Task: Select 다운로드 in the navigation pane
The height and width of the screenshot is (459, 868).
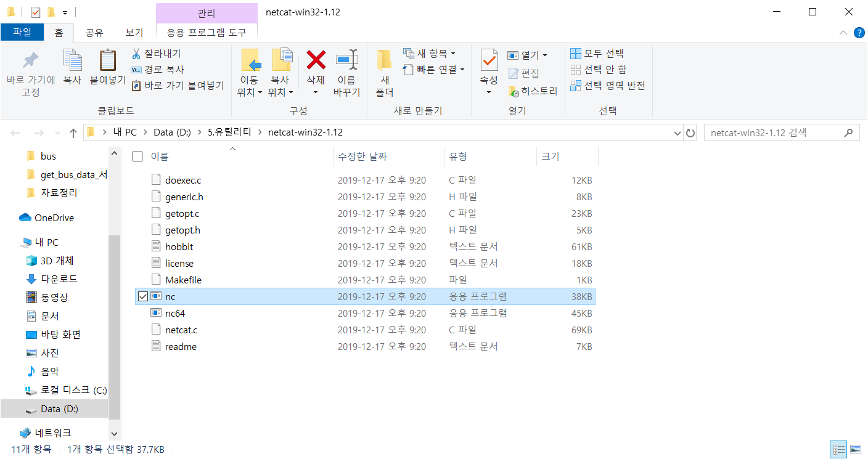Action: click(59, 279)
